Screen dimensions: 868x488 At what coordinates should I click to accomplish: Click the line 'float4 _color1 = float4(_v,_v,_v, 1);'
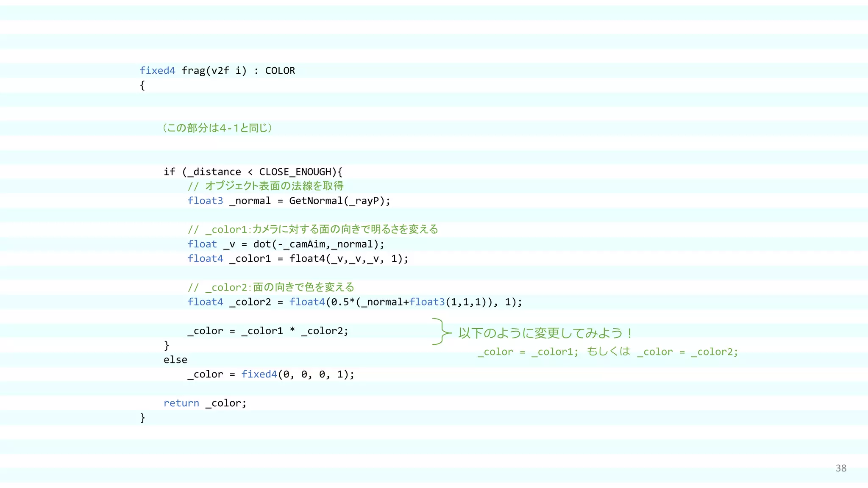(x=298, y=258)
